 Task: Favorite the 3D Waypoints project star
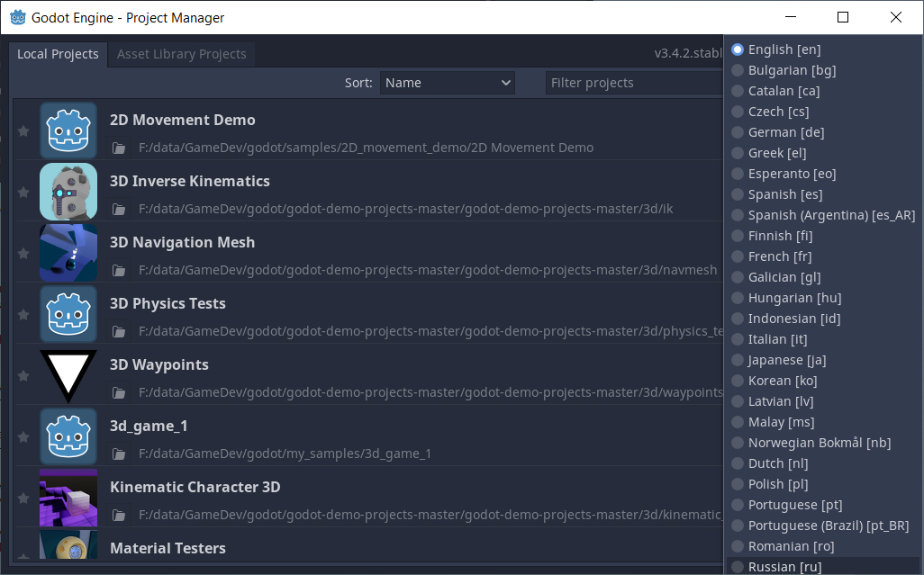coord(23,376)
